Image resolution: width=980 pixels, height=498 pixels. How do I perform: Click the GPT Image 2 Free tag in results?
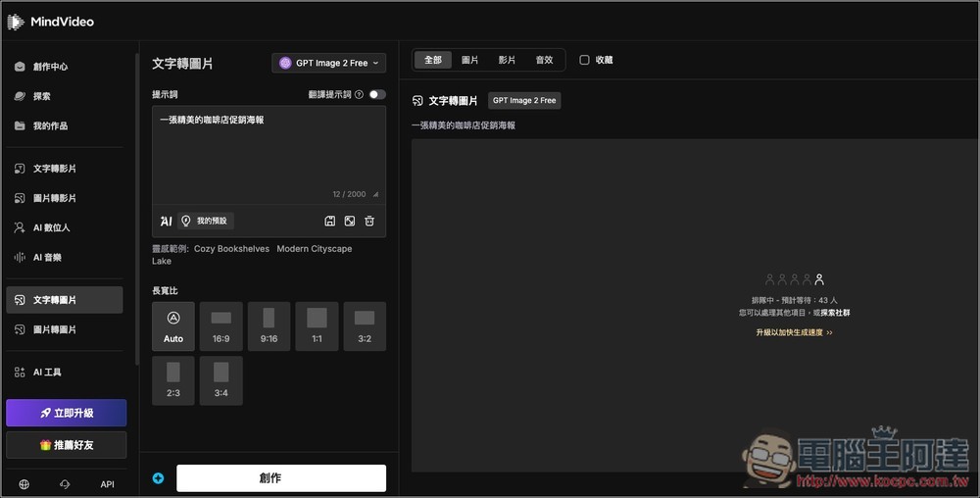[524, 101]
